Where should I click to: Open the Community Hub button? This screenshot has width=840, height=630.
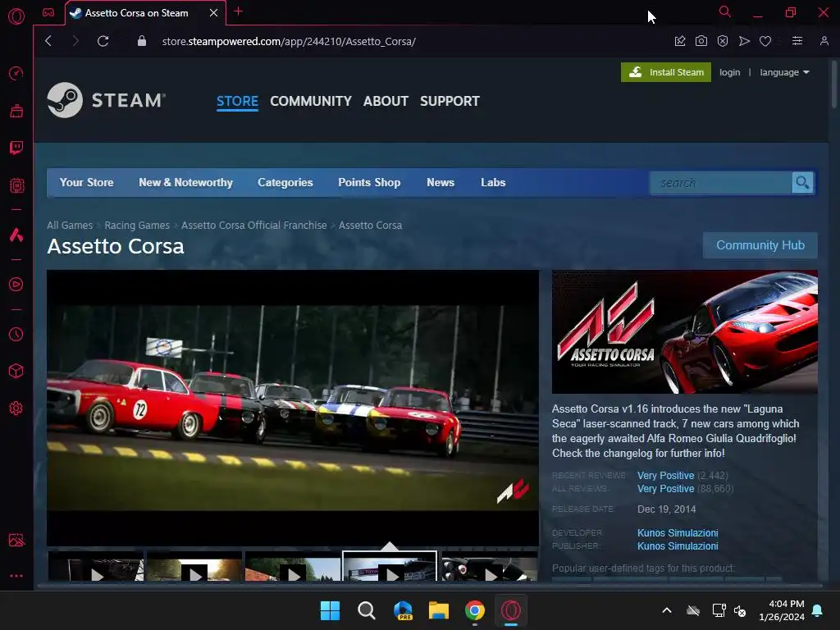click(x=760, y=245)
